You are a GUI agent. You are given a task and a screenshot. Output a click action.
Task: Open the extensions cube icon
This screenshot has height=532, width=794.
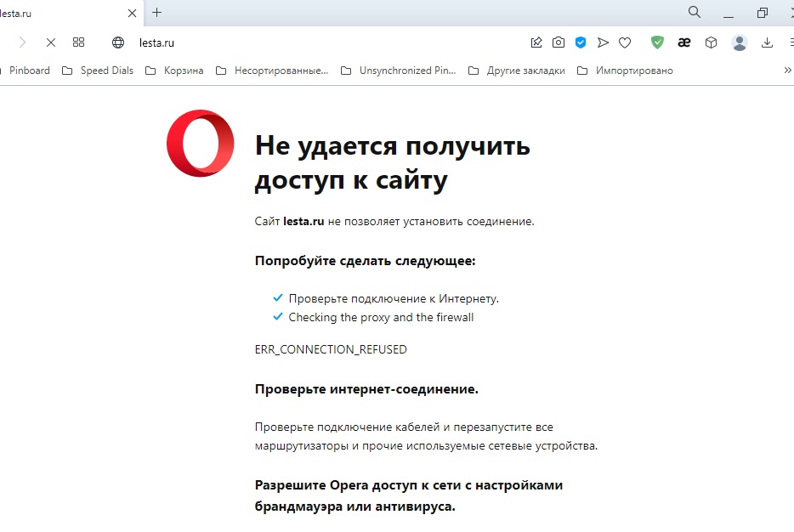click(711, 42)
